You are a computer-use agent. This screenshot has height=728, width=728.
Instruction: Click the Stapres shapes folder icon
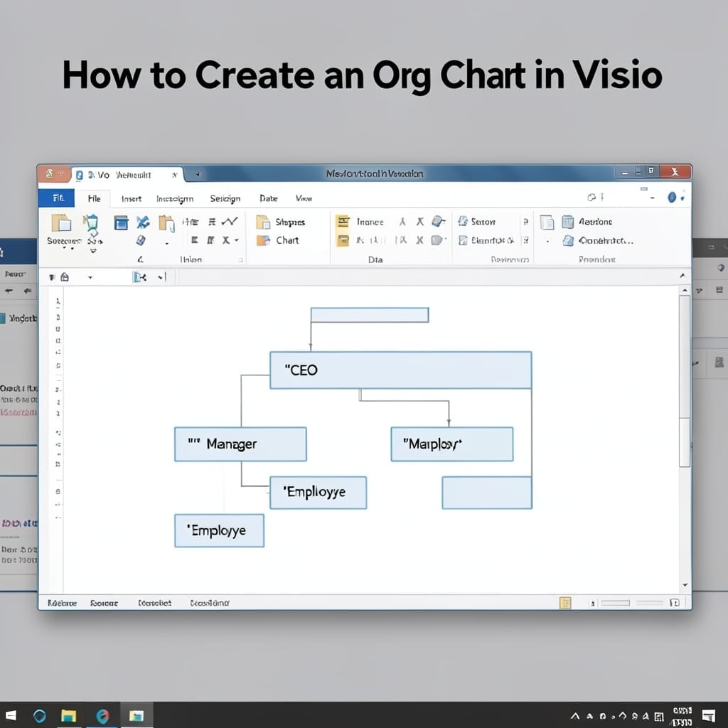point(263,222)
